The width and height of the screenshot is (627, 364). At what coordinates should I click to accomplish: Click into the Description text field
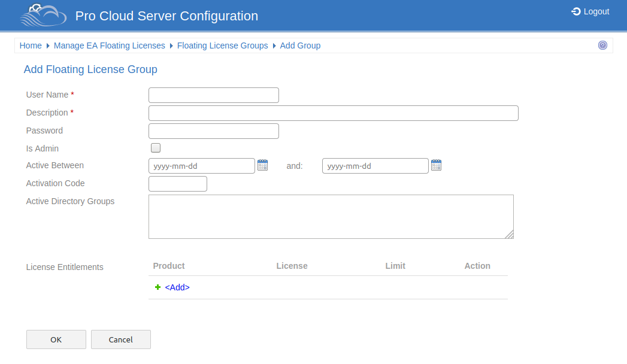coord(333,113)
